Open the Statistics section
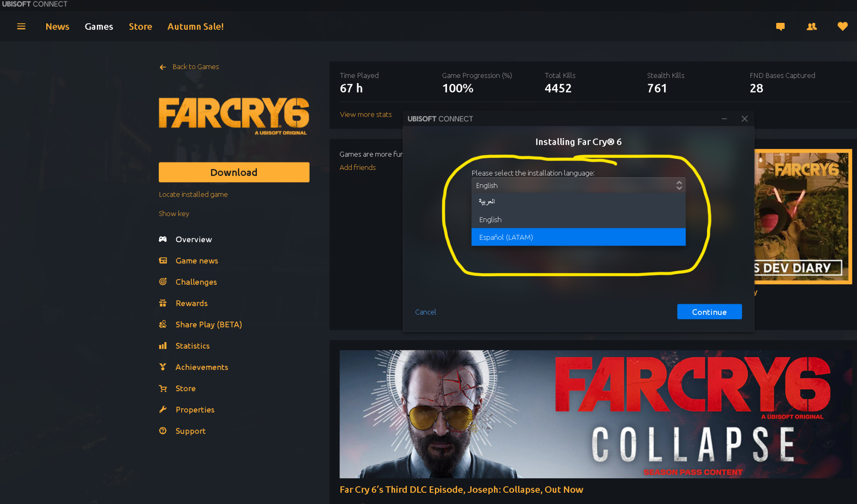Image resolution: width=857 pixels, height=504 pixels. click(x=192, y=346)
